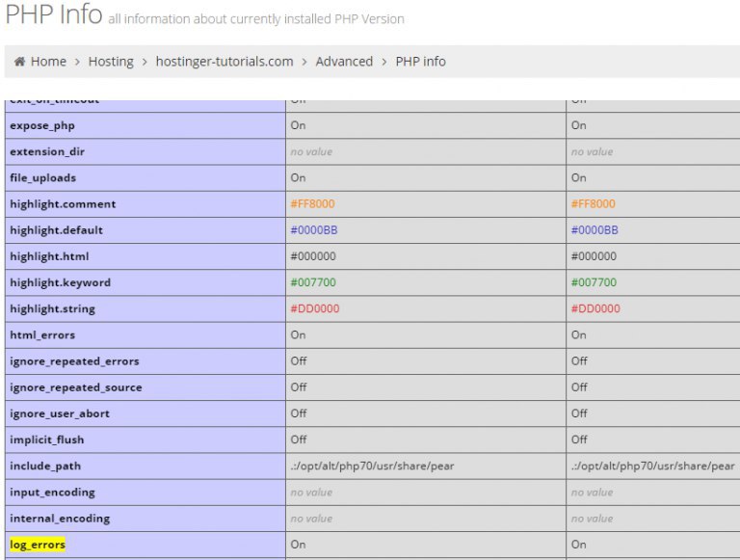Click the orange #FF8000 master value
Viewport: 740px width, 560px height.
594,204
